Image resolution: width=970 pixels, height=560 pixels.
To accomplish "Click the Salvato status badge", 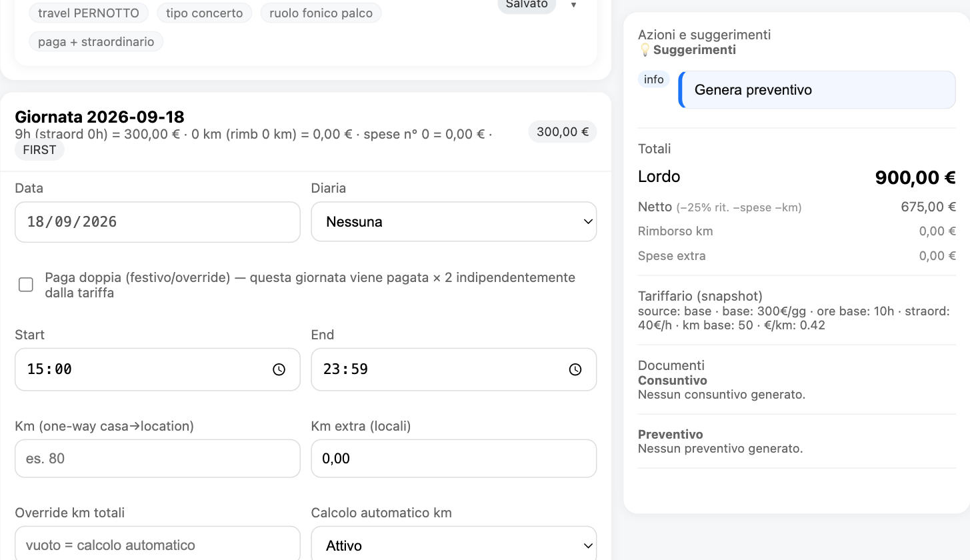I will (527, 5).
